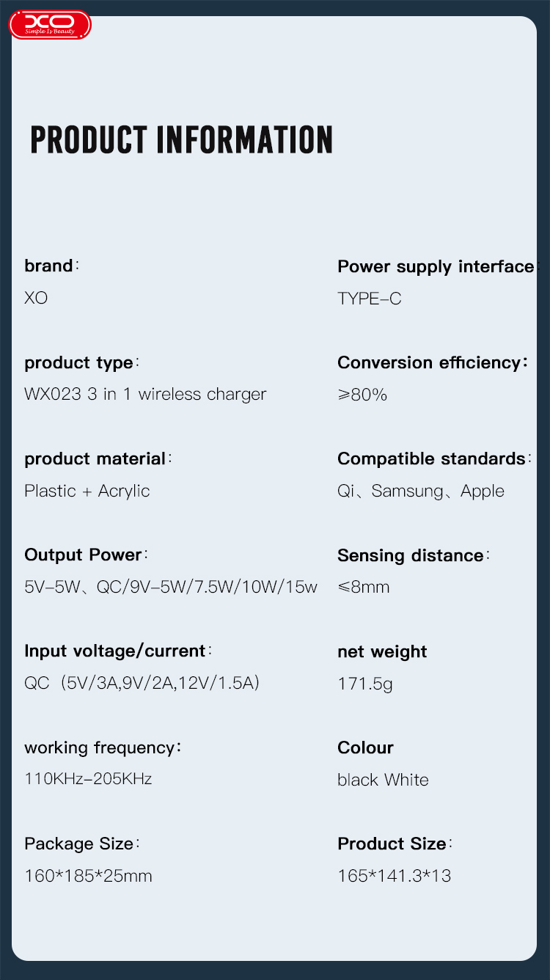Screen dimensions: 550x980
Task: Click the WX023 3 in 1 wireless charger text
Action: pos(145,394)
